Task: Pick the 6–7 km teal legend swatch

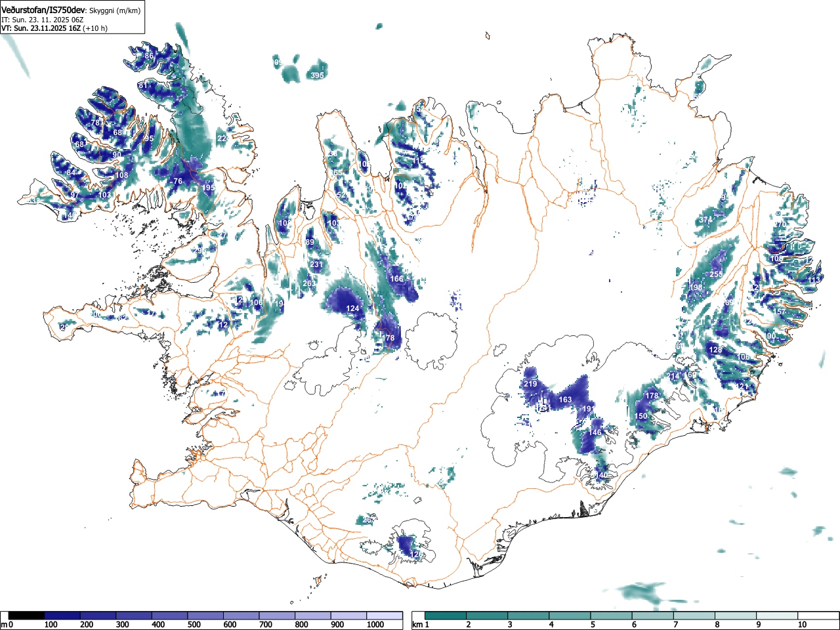Action: pyautogui.click(x=653, y=616)
